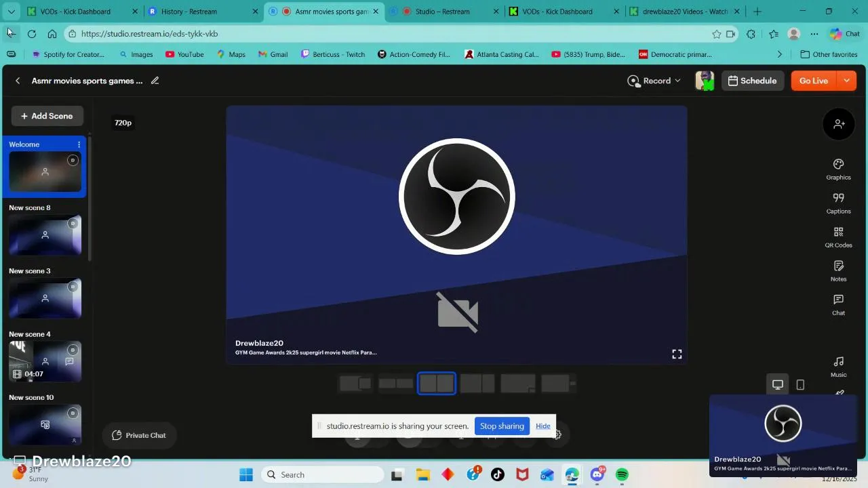Screen dimensions: 868x488
Task: Open the Windows Start menu
Action: [x=246, y=474]
